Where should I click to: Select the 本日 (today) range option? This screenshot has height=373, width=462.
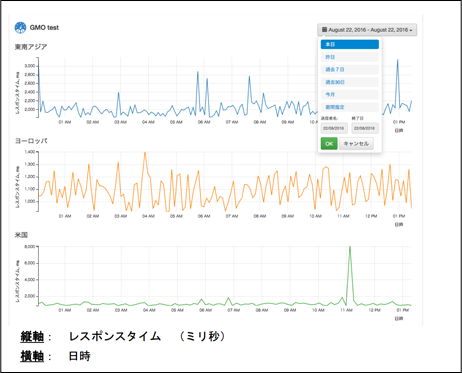coord(350,44)
